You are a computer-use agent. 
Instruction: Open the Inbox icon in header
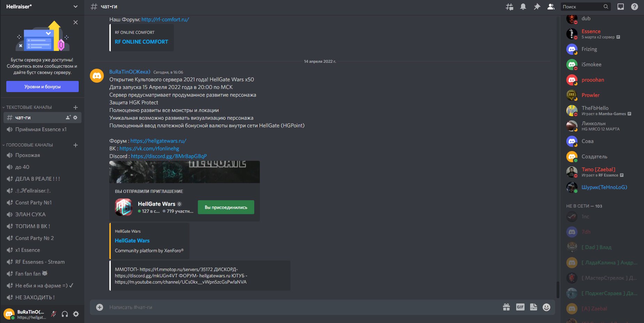621,7
